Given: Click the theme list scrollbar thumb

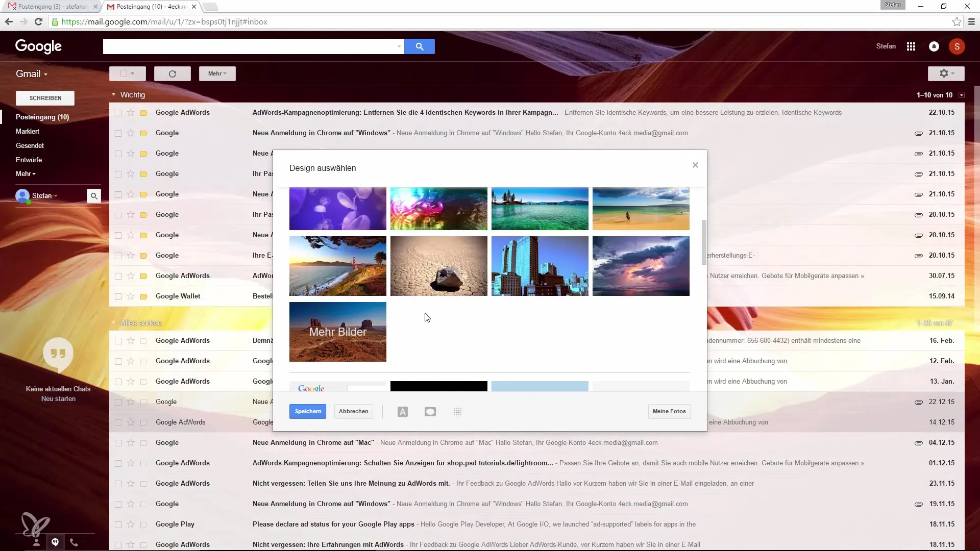Looking at the screenshot, I should click(704, 243).
